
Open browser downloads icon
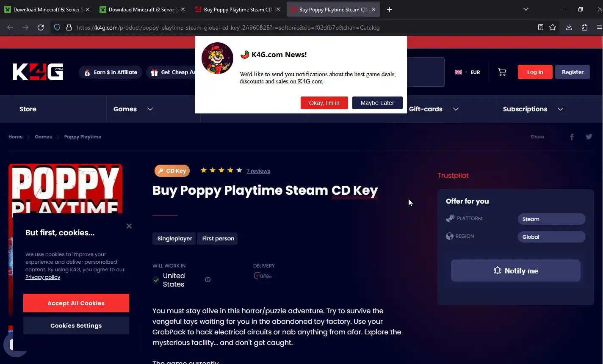tap(569, 27)
